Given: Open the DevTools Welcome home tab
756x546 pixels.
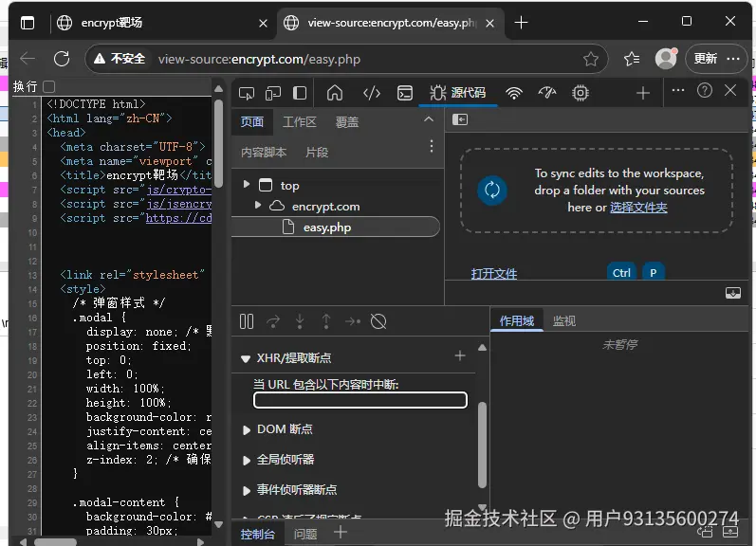Looking at the screenshot, I should tap(335, 93).
